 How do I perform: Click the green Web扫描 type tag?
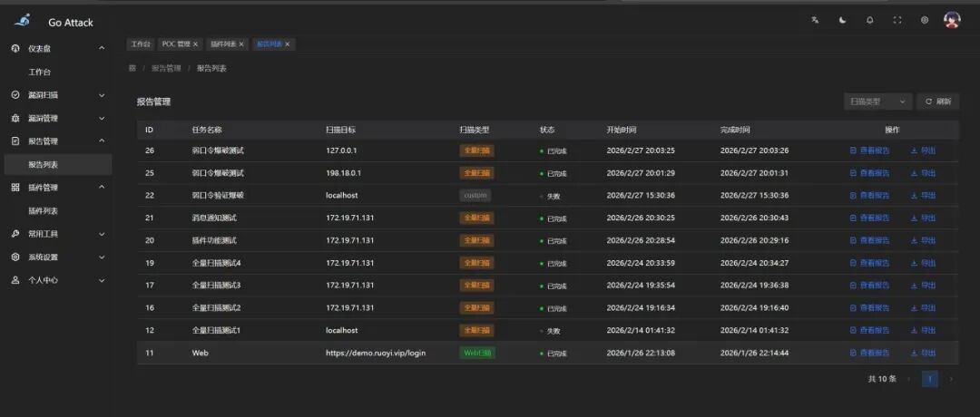click(477, 353)
